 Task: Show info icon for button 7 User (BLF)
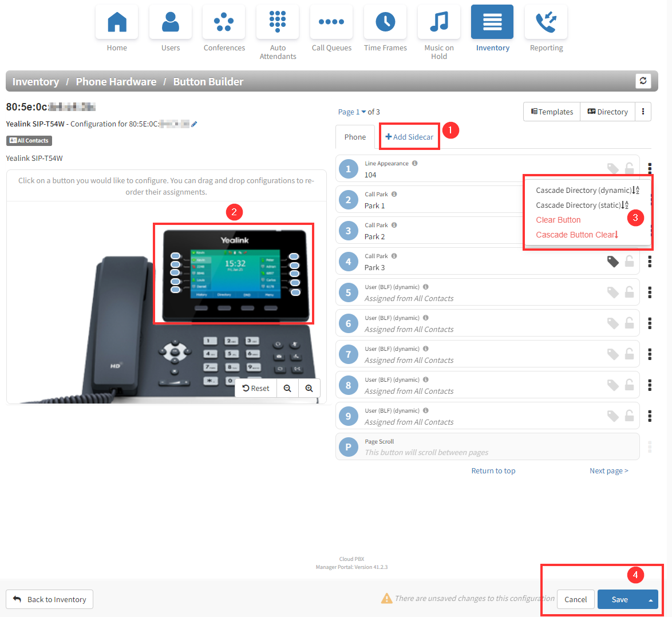click(425, 349)
